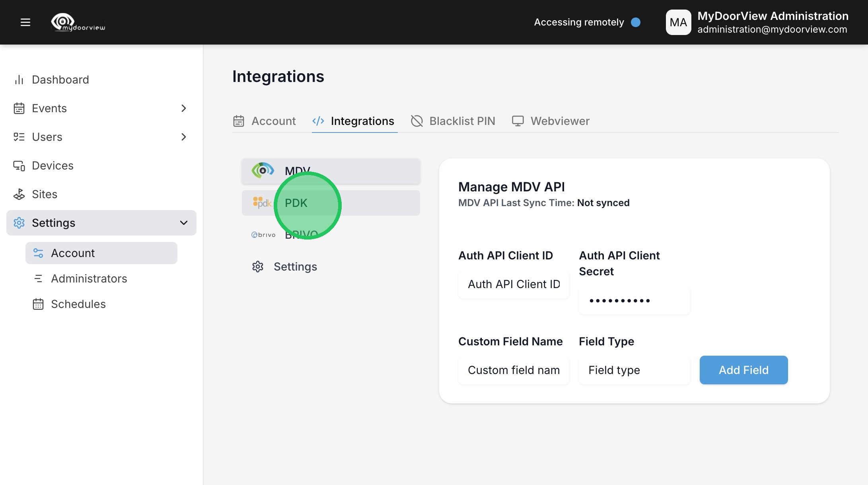Image resolution: width=868 pixels, height=485 pixels.
Task: Select the Brivo logo icon
Action: tap(263, 235)
